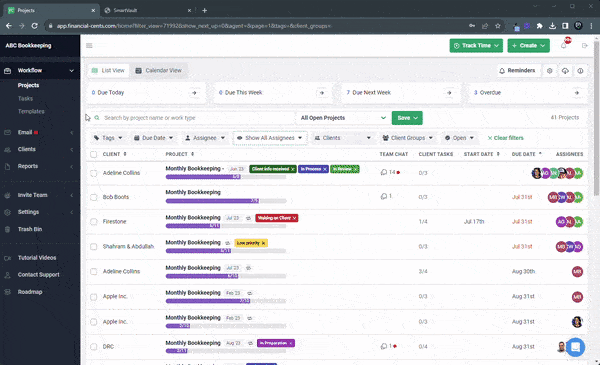
Task: Toggle Show All Assignees filter
Action: point(270,138)
